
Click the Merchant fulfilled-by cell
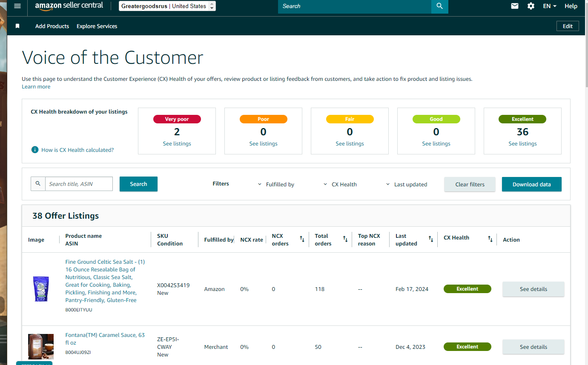pyautogui.click(x=216, y=347)
